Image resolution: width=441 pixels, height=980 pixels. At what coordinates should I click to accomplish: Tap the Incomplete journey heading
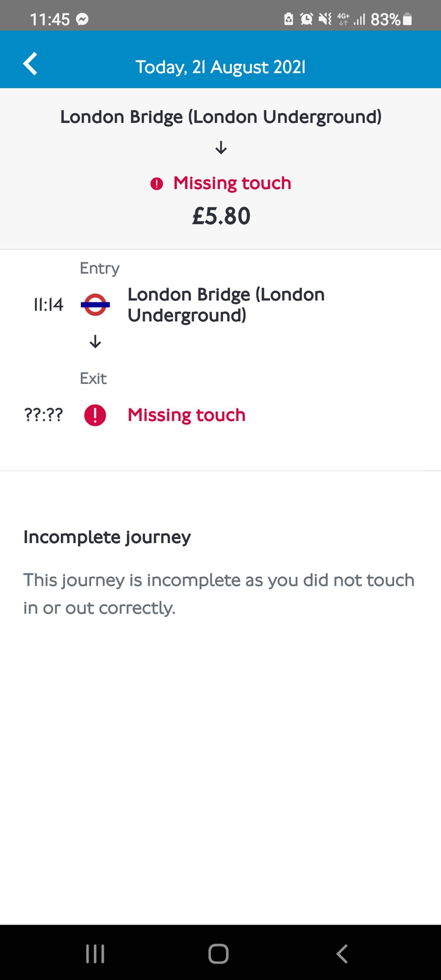point(107,537)
